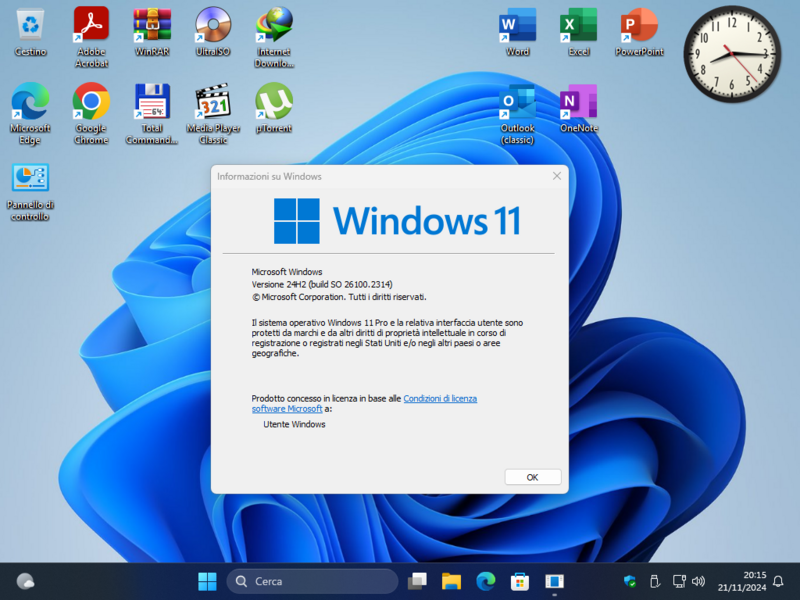Open Task View from the taskbar
800x600 pixels.
click(x=417, y=581)
